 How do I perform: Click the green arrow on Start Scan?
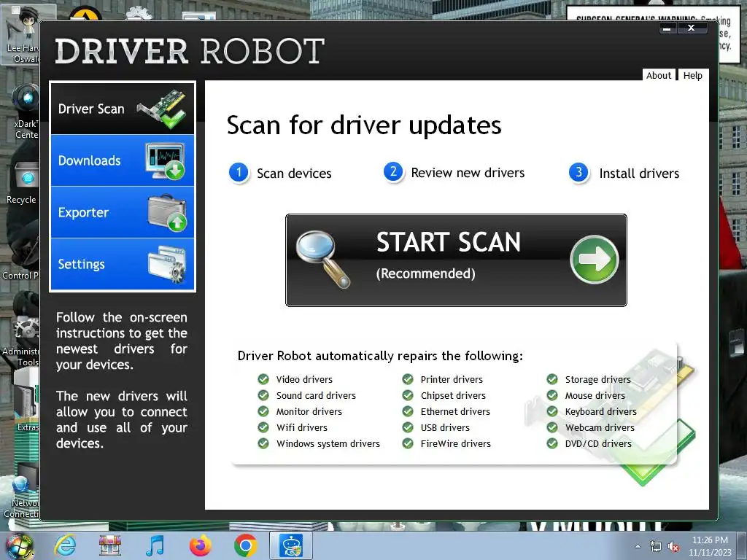click(594, 260)
